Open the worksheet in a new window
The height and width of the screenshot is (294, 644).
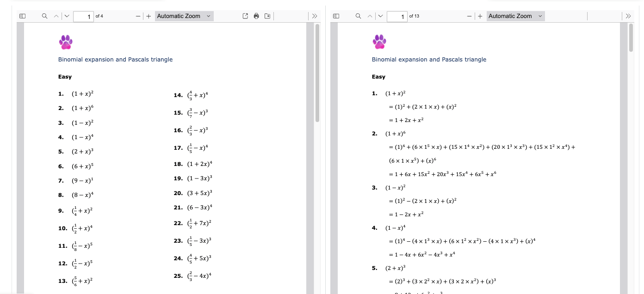[x=244, y=15]
